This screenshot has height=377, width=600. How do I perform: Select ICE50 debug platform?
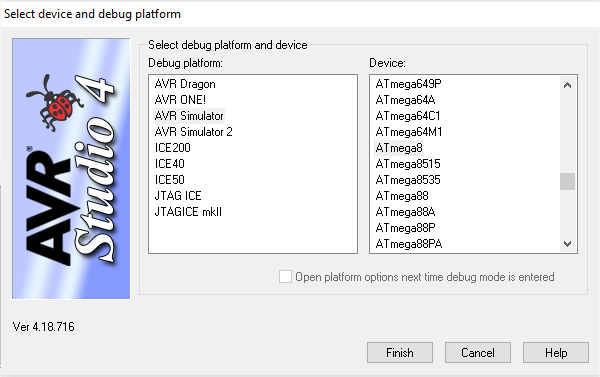(170, 180)
